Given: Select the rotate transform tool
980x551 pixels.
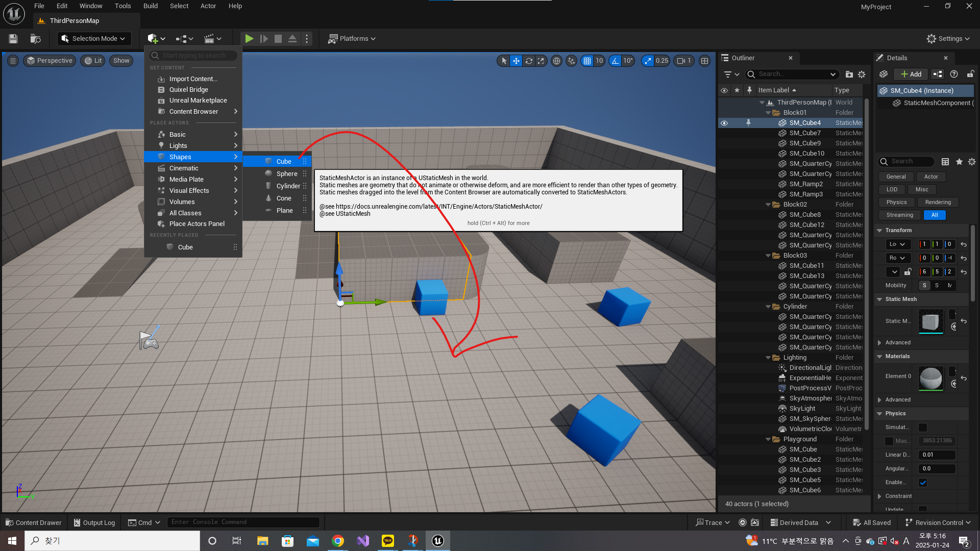Looking at the screenshot, I should pyautogui.click(x=529, y=61).
